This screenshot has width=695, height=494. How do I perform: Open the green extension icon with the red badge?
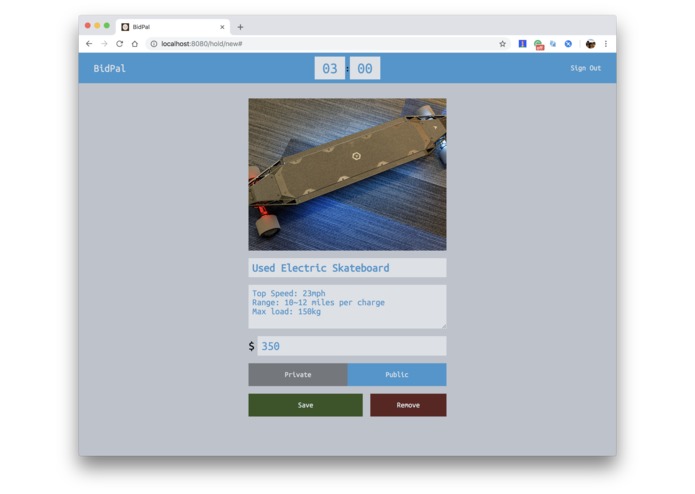tap(539, 44)
